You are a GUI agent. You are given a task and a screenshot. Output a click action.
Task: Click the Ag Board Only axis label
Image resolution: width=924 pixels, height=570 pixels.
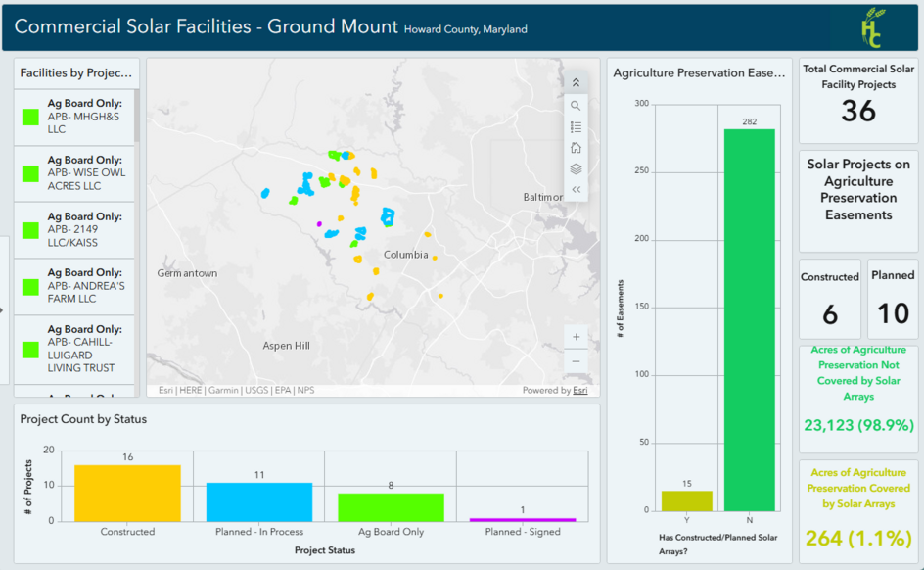pyautogui.click(x=391, y=532)
